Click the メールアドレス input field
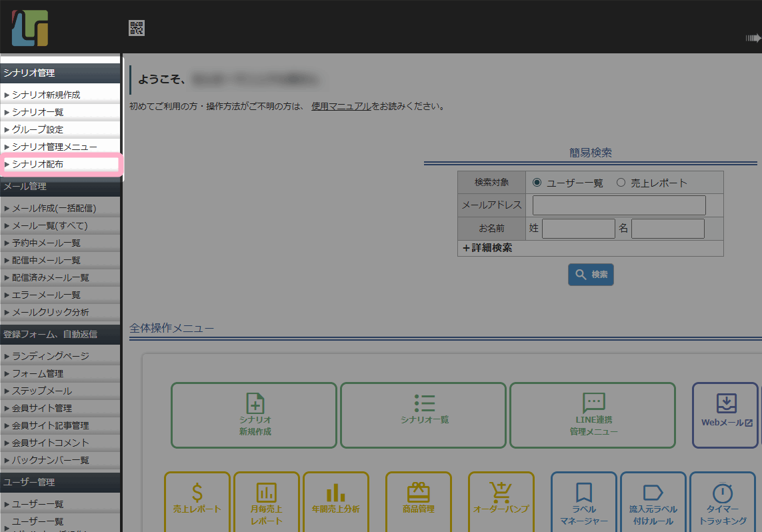This screenshot has width=762, height=532. click(x=619, y=205)
